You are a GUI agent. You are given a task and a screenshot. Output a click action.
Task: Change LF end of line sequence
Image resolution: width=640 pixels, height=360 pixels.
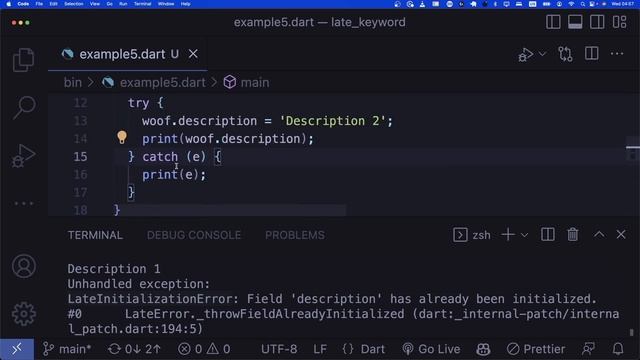[320, 349]
